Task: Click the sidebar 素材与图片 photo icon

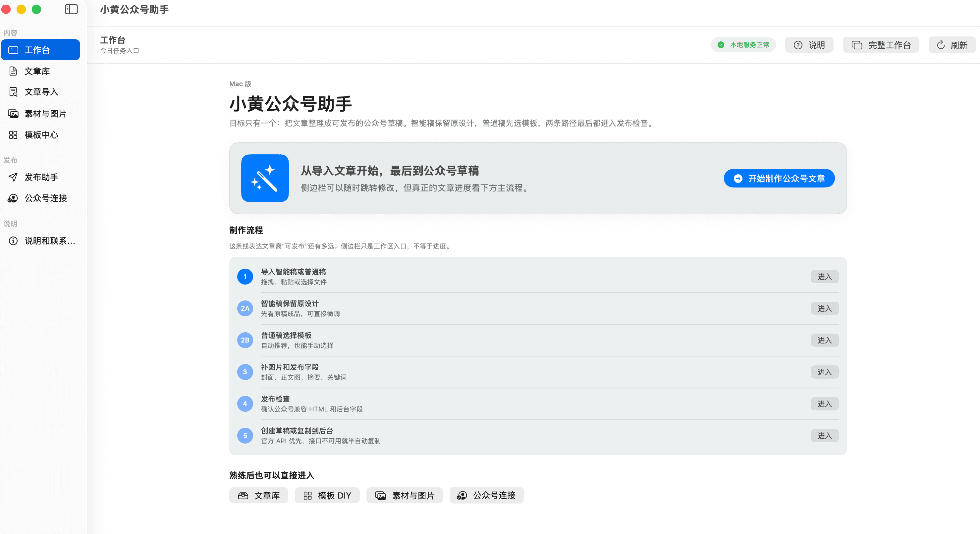Action: pos(13,114)
